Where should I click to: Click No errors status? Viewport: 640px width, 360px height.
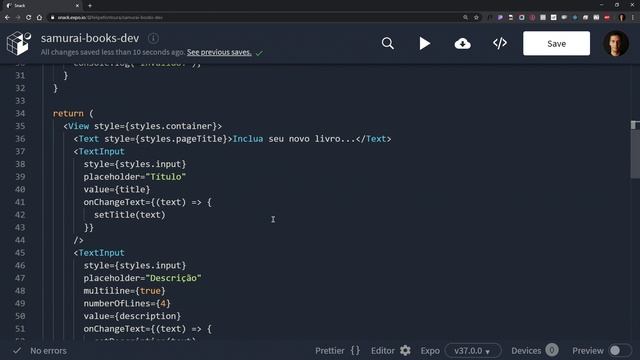point(48,351)
